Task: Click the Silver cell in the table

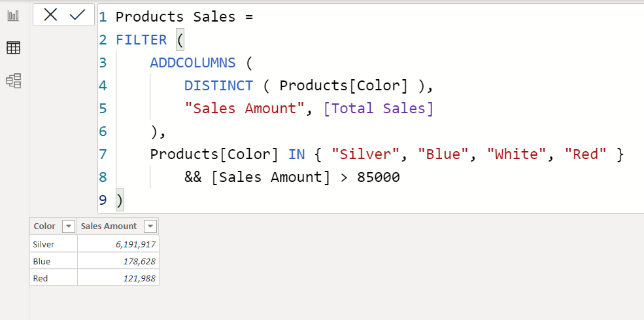Action: pos(54,244)
